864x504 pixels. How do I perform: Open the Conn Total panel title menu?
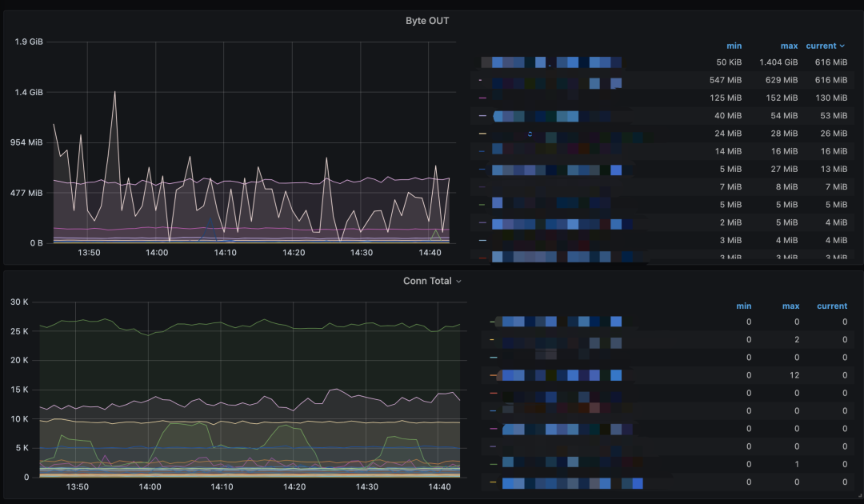point(432,281)
